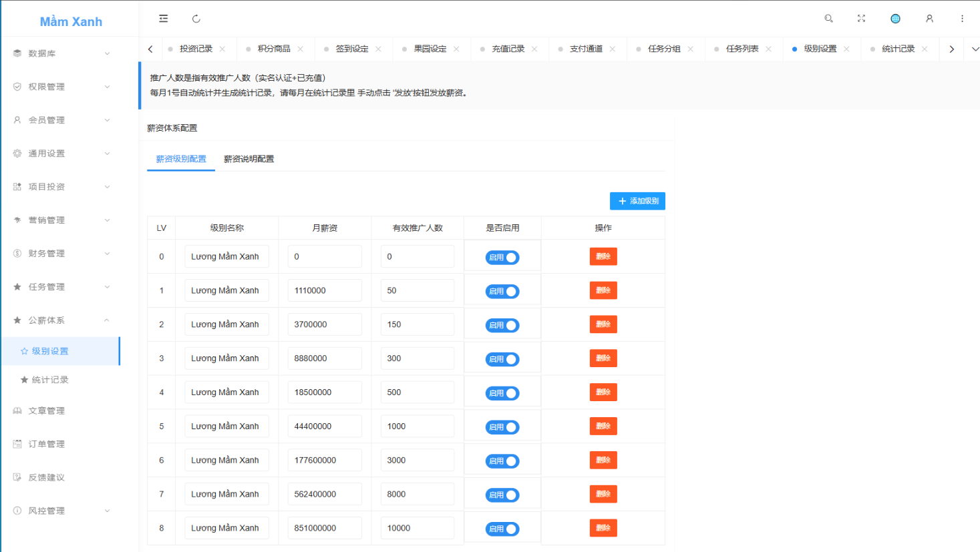Click the 添加级别 button
980x552 pixels.
(637, 201)
